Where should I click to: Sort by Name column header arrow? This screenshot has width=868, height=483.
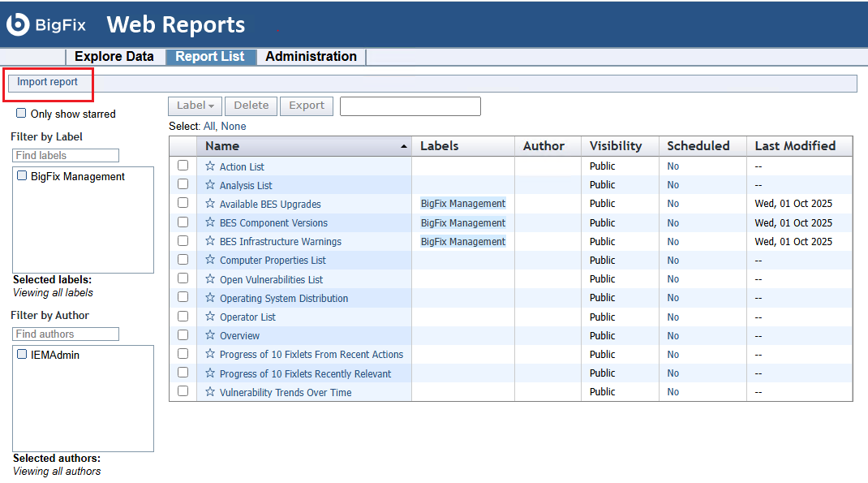(404, 147)
